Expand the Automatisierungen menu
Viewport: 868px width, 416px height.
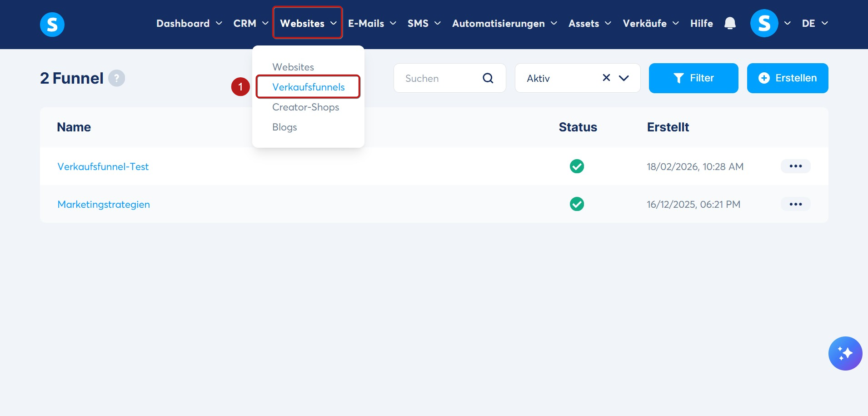[504, 23]
